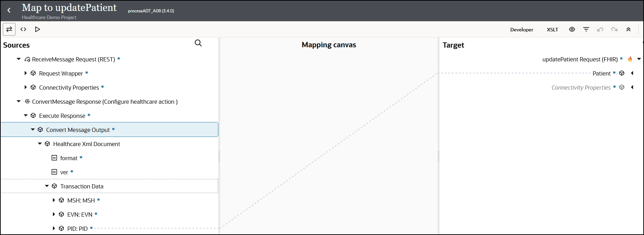
Task: Click the ver attribute icon
Action: (x=54, y=172)
